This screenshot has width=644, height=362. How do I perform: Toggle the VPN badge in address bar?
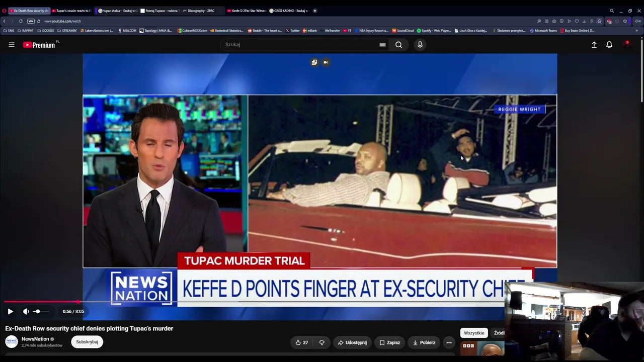[x=31, y=21]
